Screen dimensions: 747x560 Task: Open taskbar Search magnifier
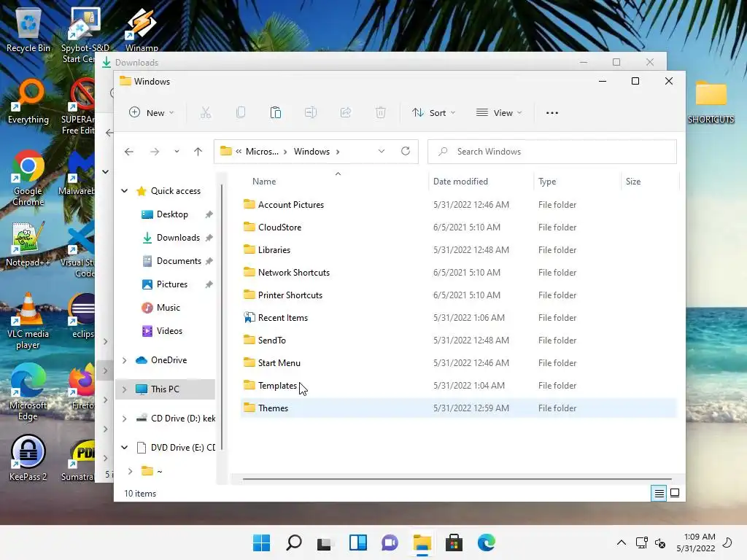[x=293, y=542]
